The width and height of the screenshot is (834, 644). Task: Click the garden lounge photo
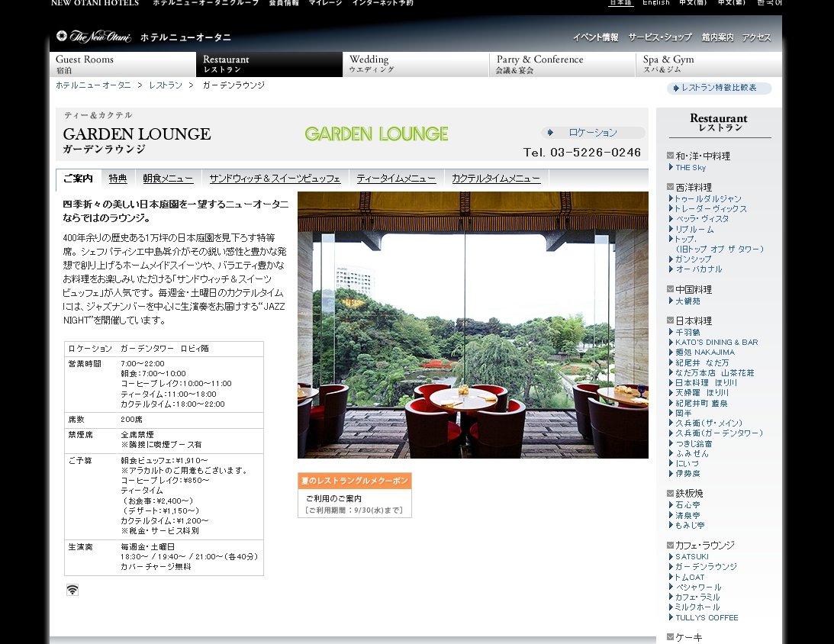(473, 325)
